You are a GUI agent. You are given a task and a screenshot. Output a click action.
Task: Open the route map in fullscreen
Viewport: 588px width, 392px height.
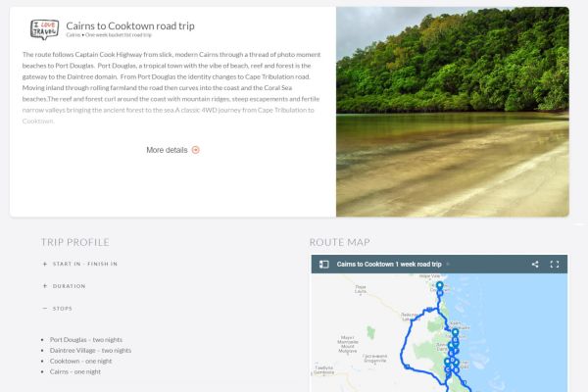tap(555, 265)
